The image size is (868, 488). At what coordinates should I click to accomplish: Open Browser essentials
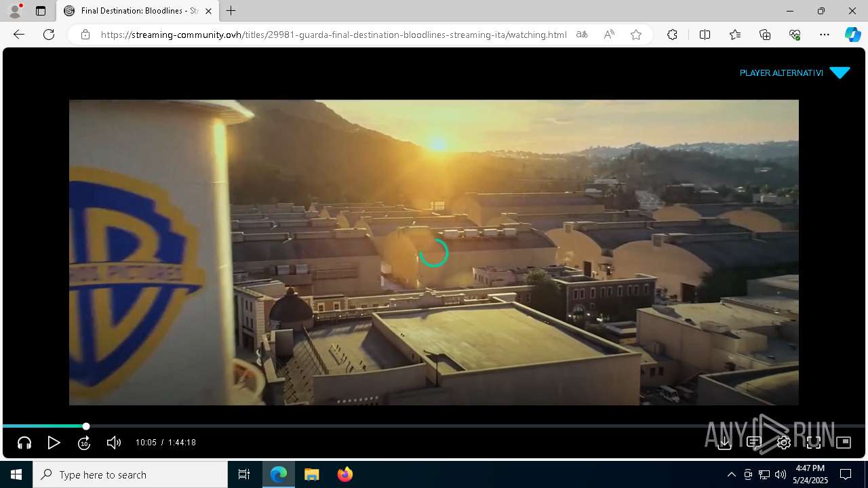coord(795,35)
